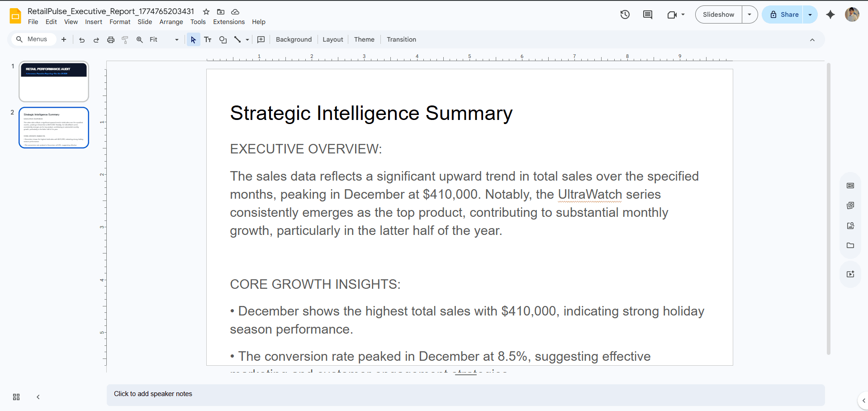Click the Background button
868x411 pixels.
pos(294,39)
